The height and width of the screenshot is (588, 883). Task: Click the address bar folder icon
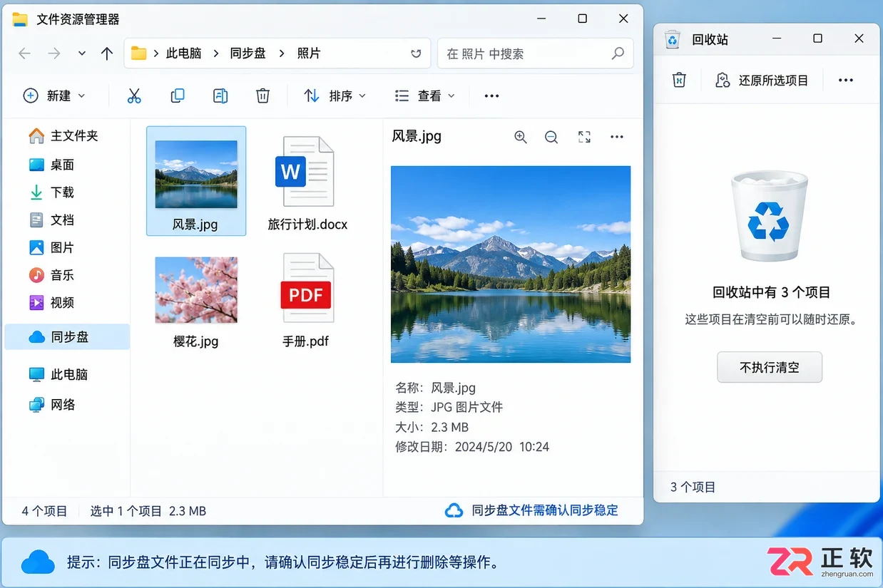(139, 53)
